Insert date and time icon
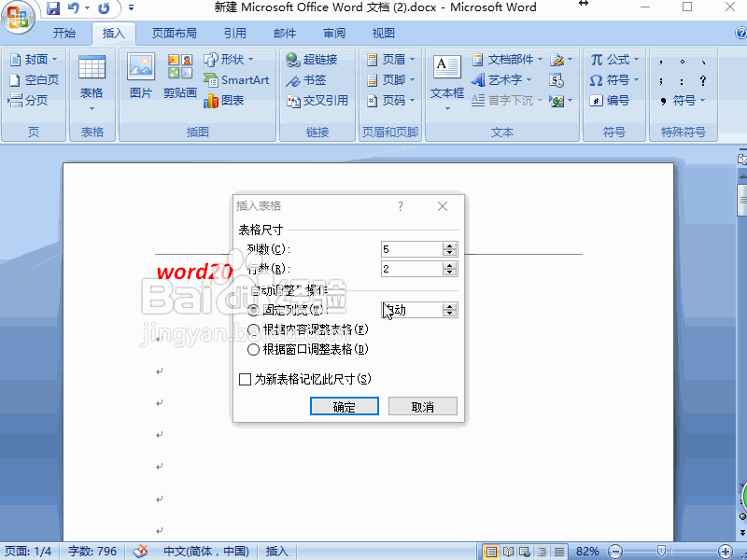Image resolution: width=747 pixels, height=560 pixels. (x=557, y=80)
